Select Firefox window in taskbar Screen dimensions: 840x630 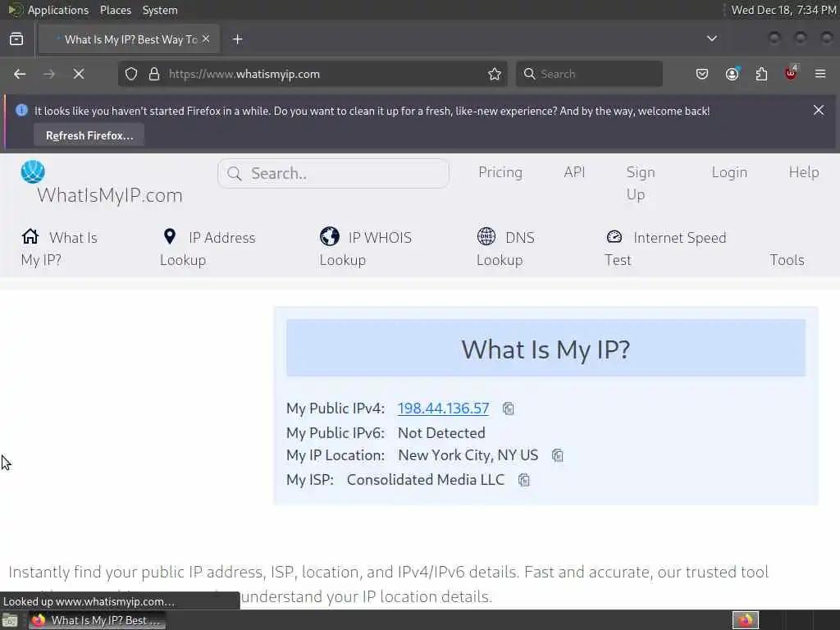click(x=97, y=620)
